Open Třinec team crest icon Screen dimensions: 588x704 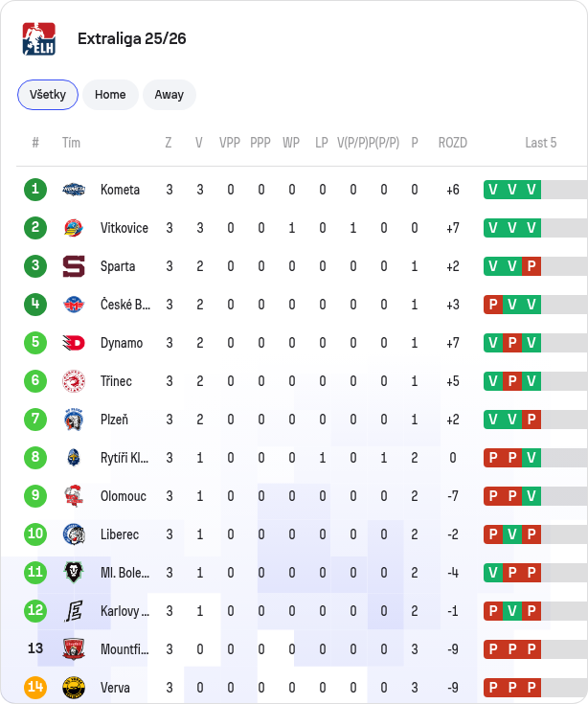click(74, 381)
